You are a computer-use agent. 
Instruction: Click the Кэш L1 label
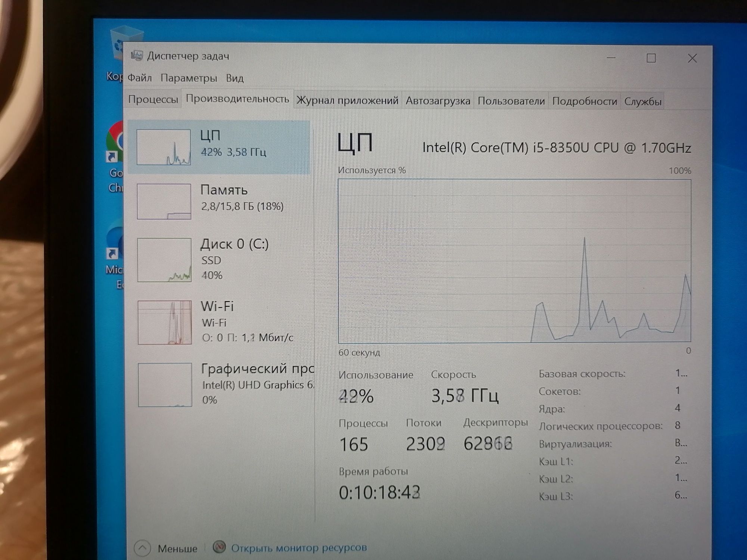[x=556, y=462]
